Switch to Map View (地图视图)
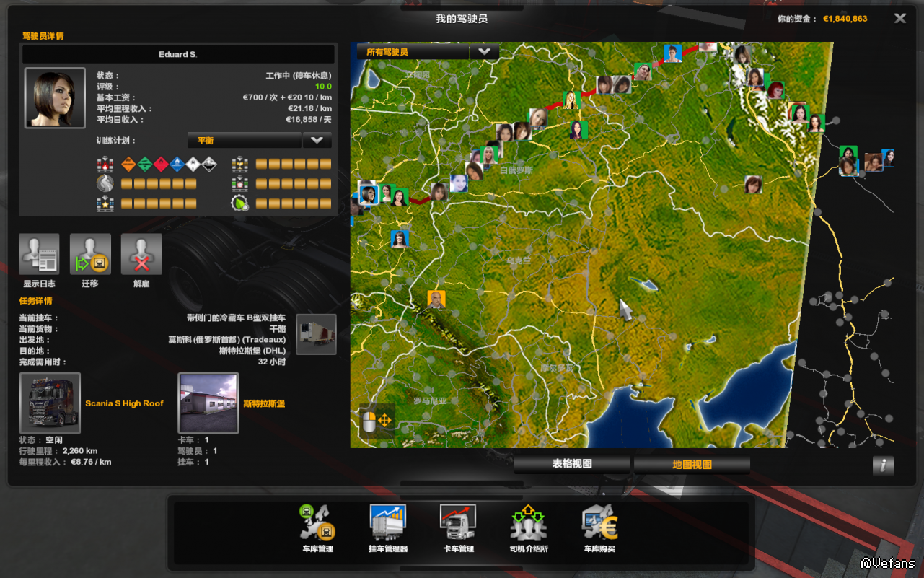 [692, 465]
